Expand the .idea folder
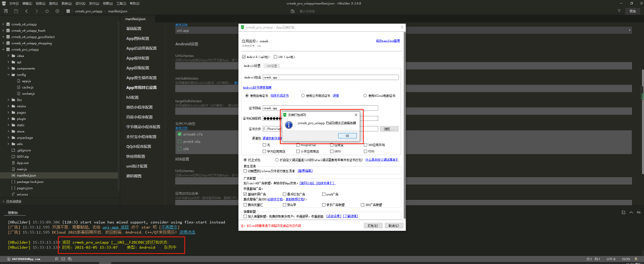Viewport: 644px width, 264px height. 9,55
